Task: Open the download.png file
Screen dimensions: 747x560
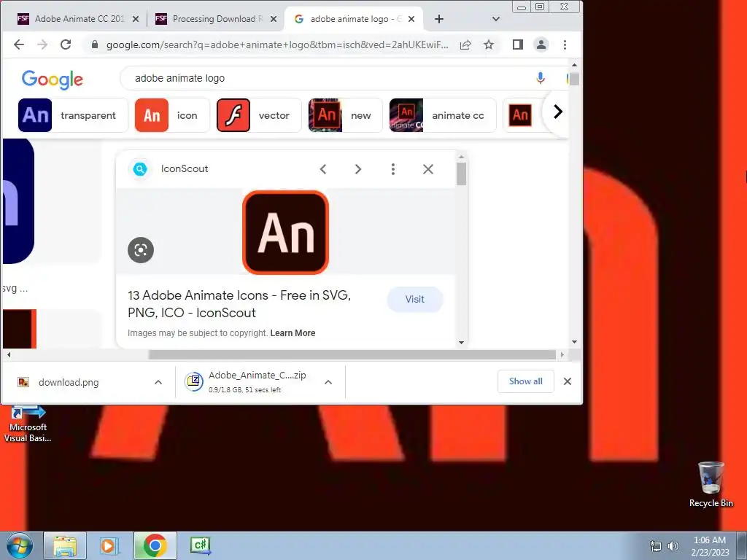Action: [x=69, y=382]
